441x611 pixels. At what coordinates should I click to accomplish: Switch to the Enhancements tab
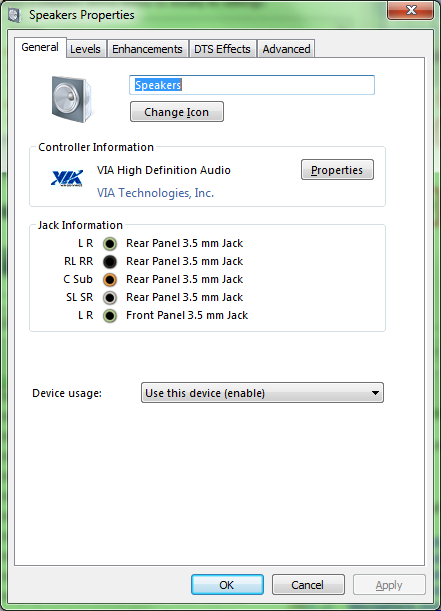tap(147, 49)
